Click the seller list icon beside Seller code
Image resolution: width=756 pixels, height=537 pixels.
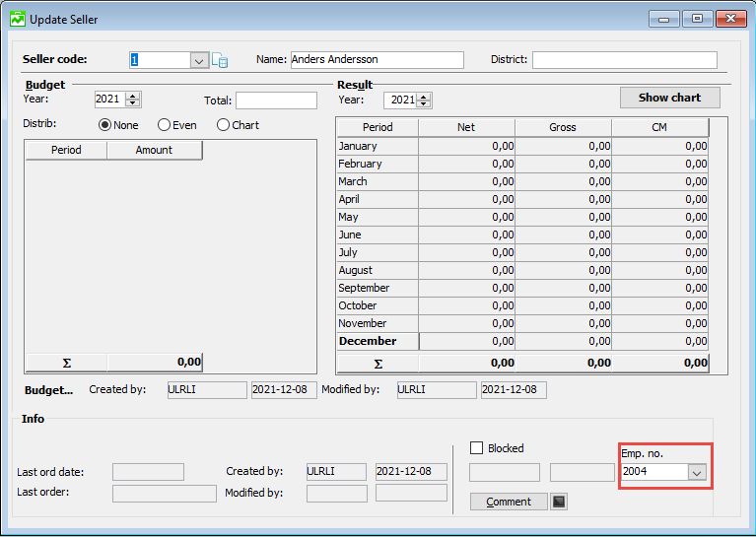point(220,60)
